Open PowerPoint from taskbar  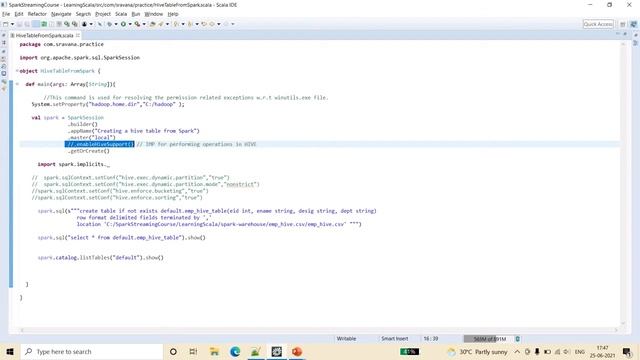pos(297,351)
